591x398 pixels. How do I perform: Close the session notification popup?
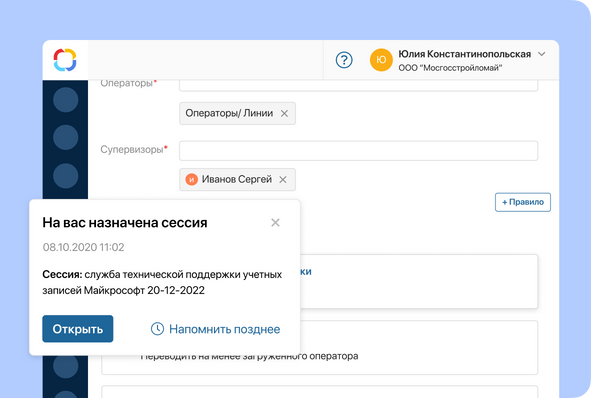click(276, 223)
